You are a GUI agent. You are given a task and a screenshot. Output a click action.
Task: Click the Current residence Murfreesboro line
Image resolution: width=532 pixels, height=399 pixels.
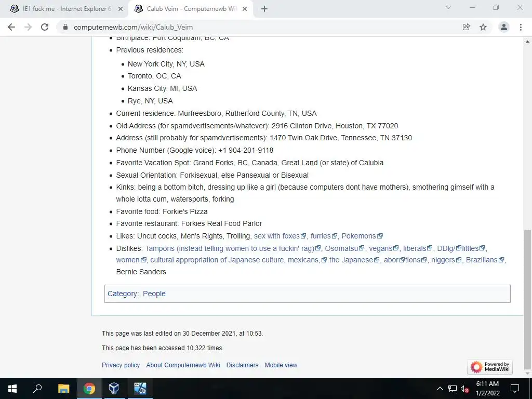pos(217,113)
